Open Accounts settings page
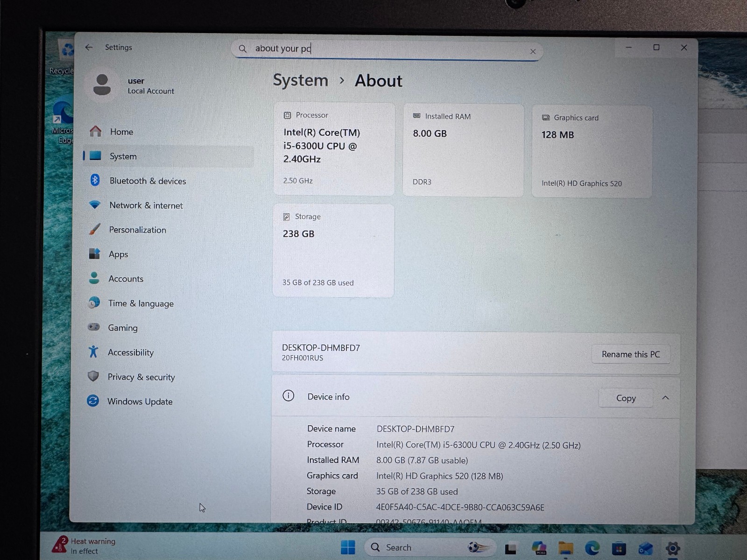Image resolution: width=747 pixels, height=560 pixels. coord(126,279)
